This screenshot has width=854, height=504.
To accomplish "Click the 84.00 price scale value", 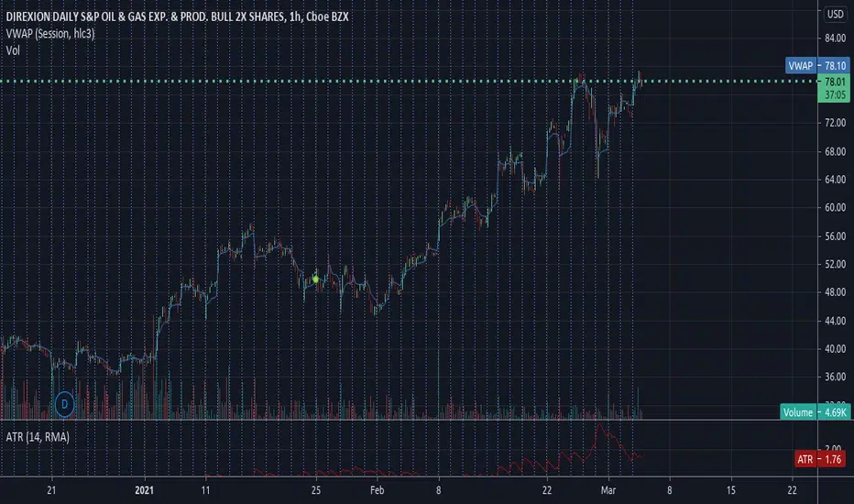I will pos(835,38).
